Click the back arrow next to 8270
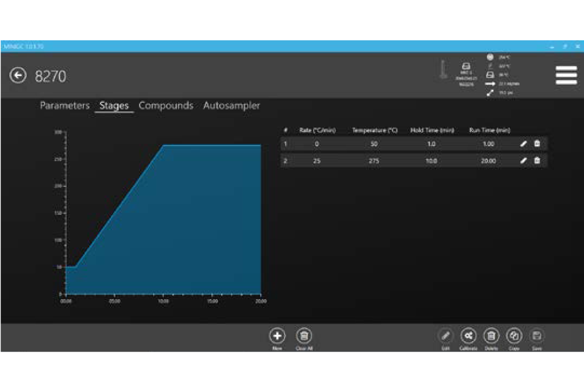584x392 pixels. 18,75
